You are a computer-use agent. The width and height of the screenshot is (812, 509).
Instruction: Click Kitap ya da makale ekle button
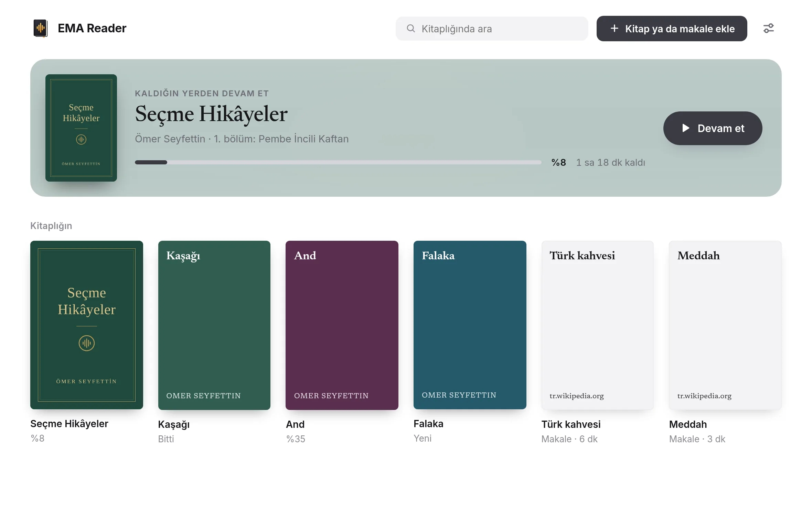click(x=672, y=29)
